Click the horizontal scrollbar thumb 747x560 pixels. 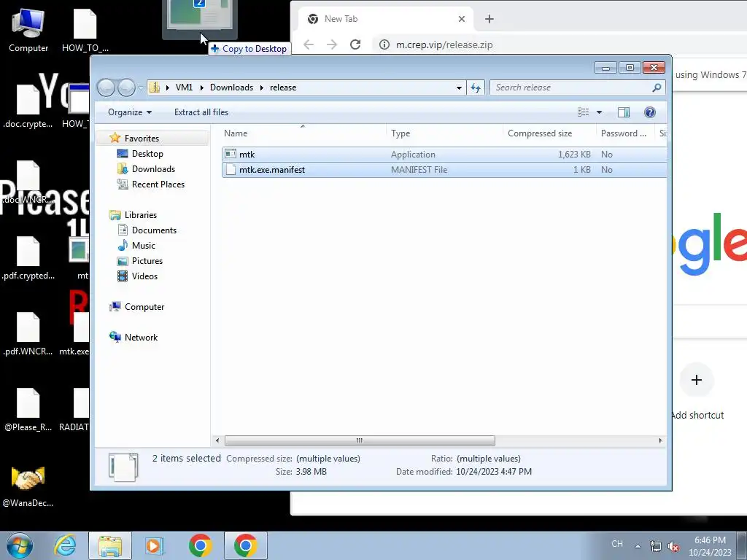[360, 440]
